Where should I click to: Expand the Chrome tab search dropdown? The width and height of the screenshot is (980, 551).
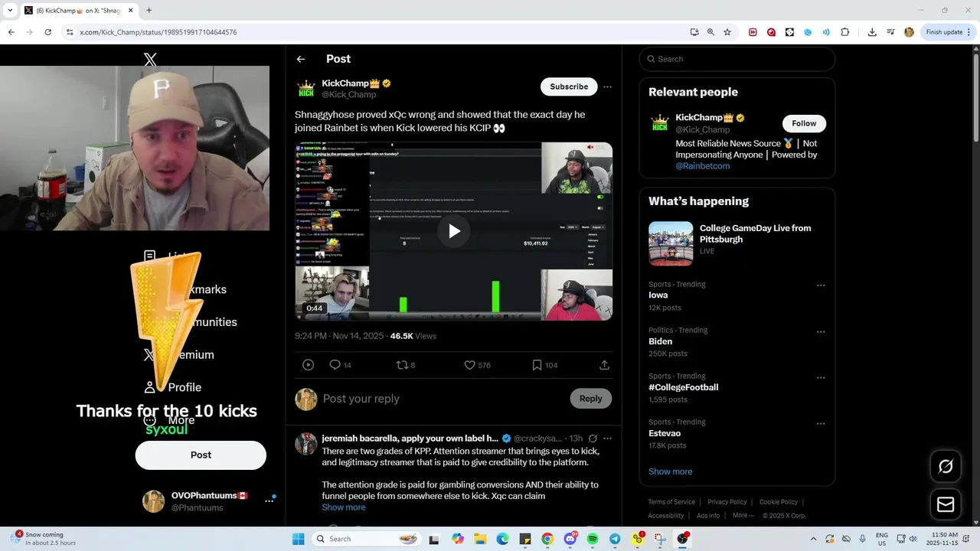[10, 10]
